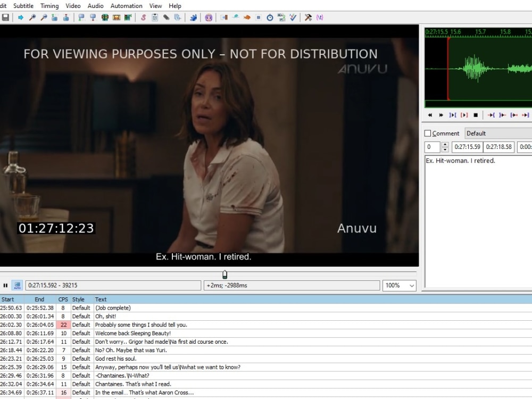Image resolution: width=532 pixels, height=399 pixels.
Task: Click the layer number field showing 0
Action: pyautogui.click(x=433, y=147)
